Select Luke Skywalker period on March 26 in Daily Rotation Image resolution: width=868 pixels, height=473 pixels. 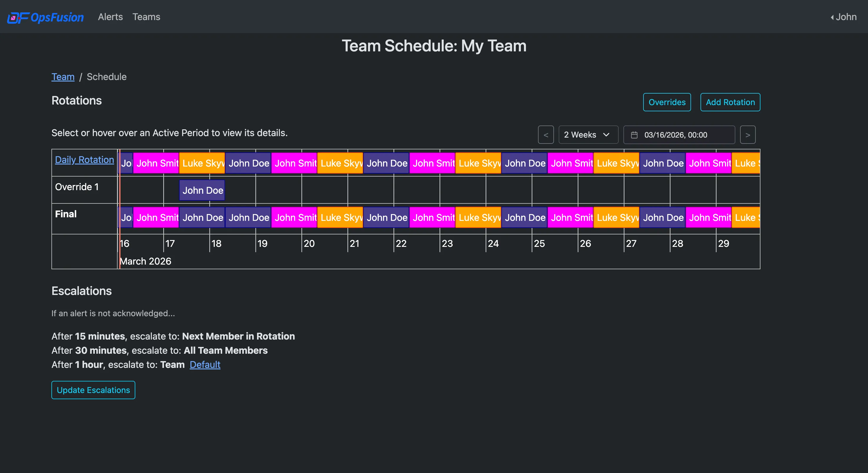[x=616, y=163]
